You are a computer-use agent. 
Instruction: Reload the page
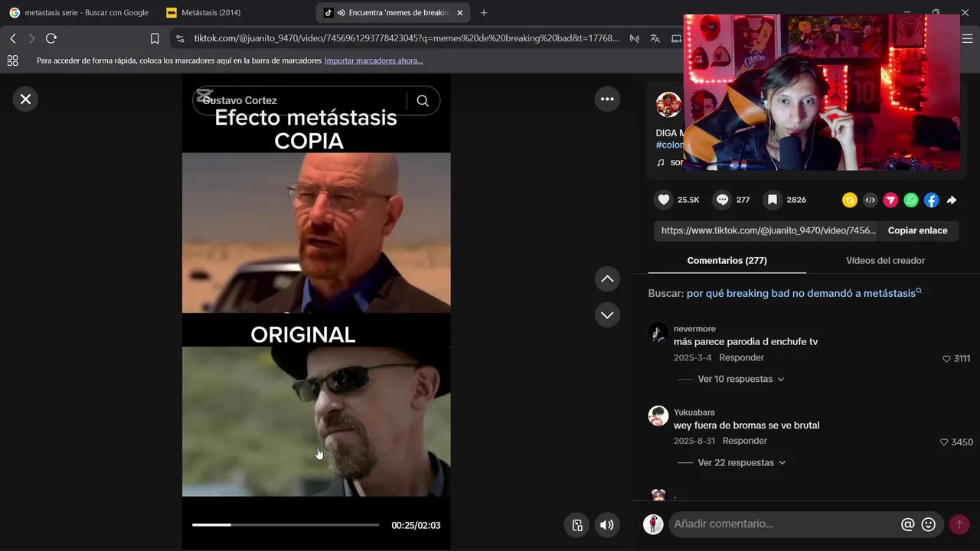(x=51, y=38)
